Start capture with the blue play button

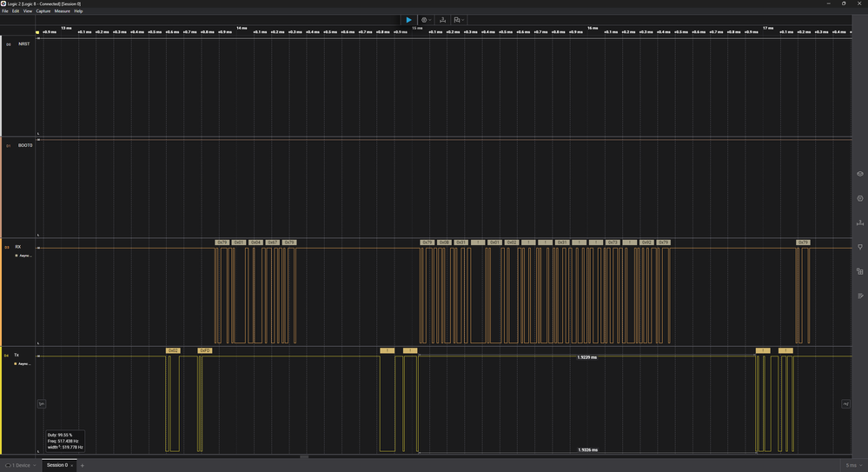tap(408, 20)
